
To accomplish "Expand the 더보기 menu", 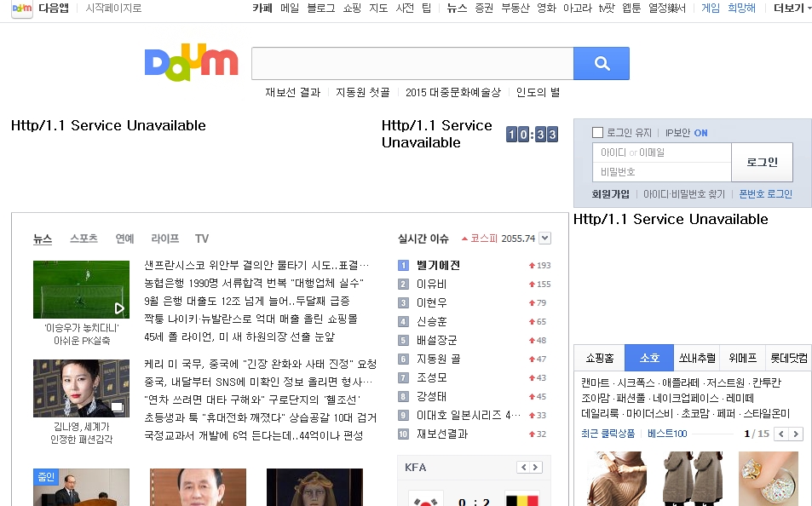I will point(792,9).
